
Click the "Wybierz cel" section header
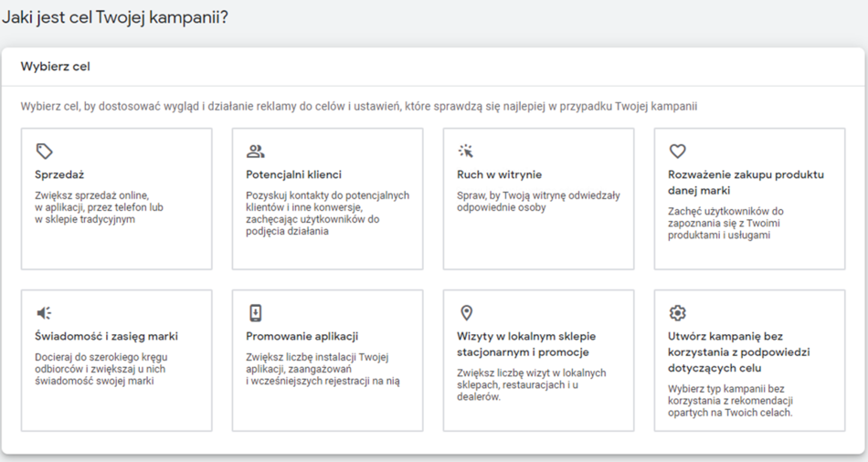click(x=55, y=67)
